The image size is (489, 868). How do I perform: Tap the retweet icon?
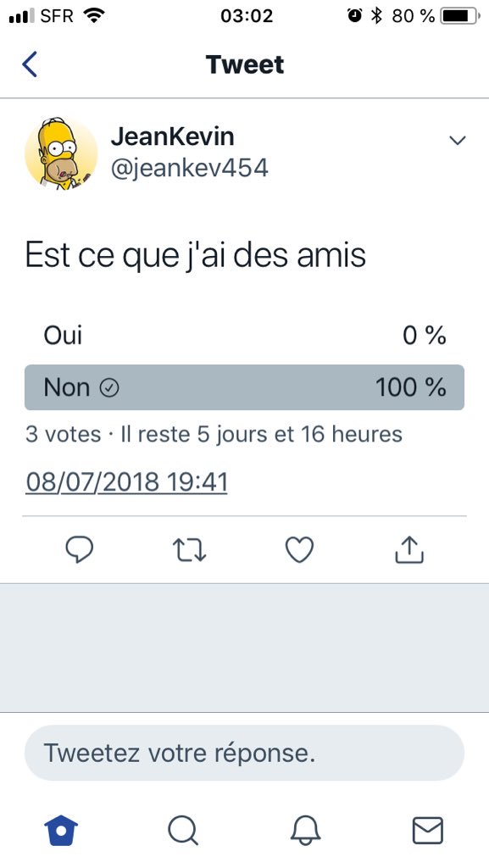[x=189, y=550]
